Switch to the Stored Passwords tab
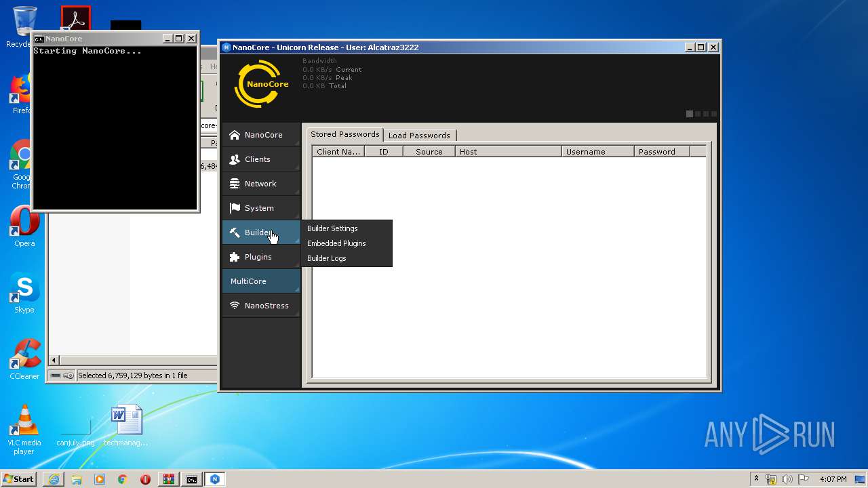 (x=345, y=134)
